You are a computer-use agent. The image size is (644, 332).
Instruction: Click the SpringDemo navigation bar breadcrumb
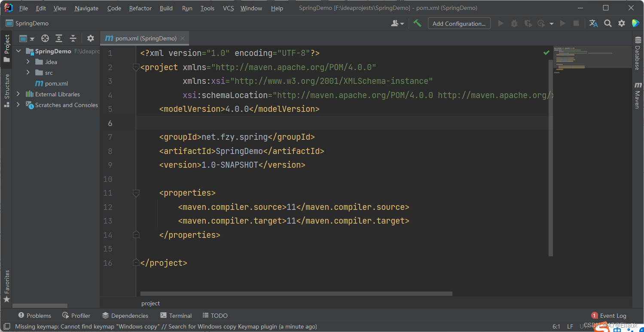[27, 23]
